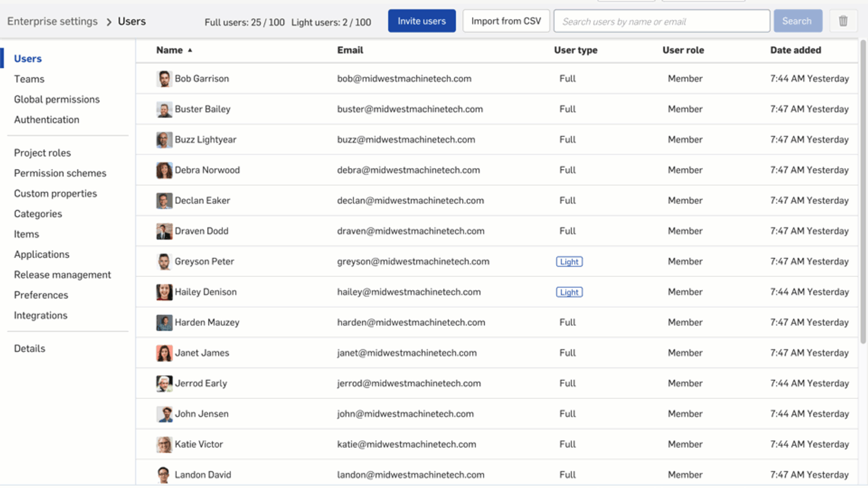The height and width of the screenshot is (488, 868).
Task: Go to Authentication settings
Action: (x=47, y=120)
